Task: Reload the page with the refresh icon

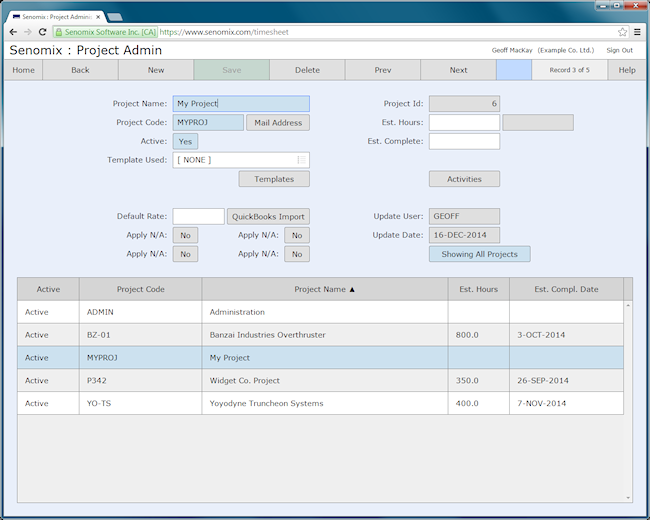Action: click(42, 32)
